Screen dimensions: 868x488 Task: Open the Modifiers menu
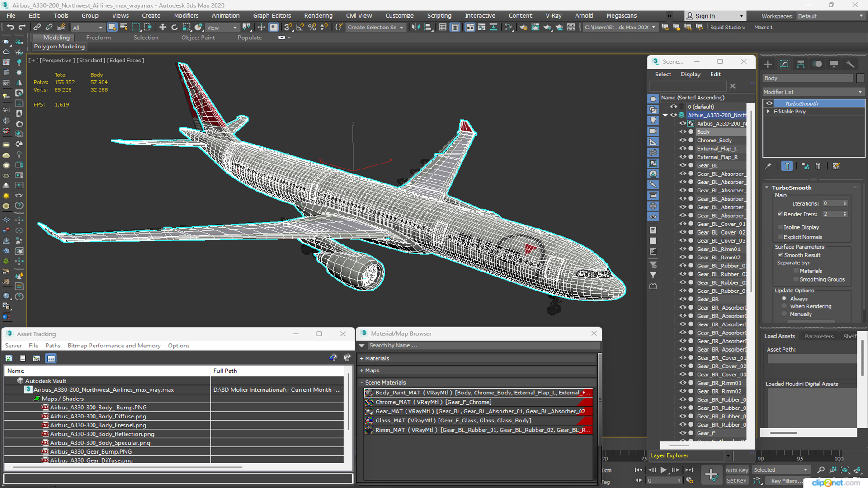tap(186, 16)
